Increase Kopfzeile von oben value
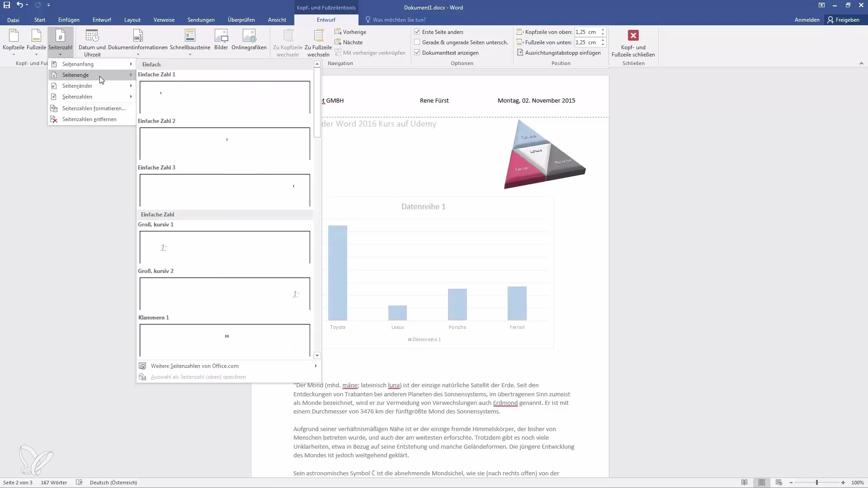 [603, 30]
